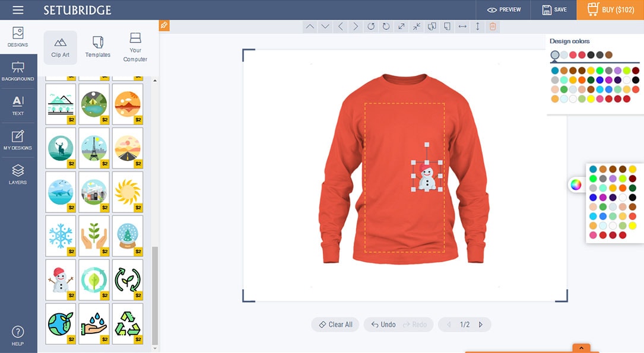
Task: Add the earth globe clip art
Action: click(x=61, y=324)
